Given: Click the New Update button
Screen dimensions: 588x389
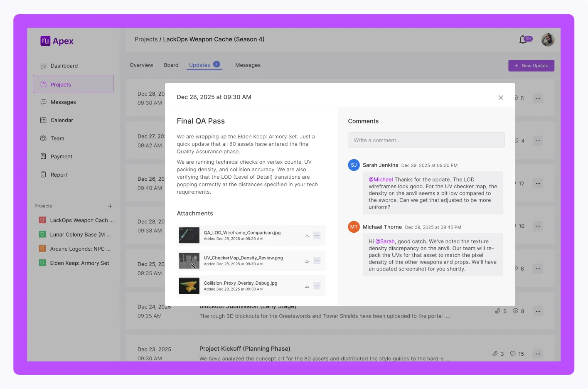Looking at the screenshot, I should [531, 66].
